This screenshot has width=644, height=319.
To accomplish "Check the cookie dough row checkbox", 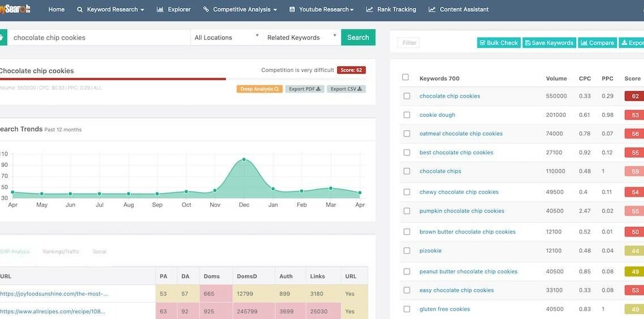I will (407, 115).
